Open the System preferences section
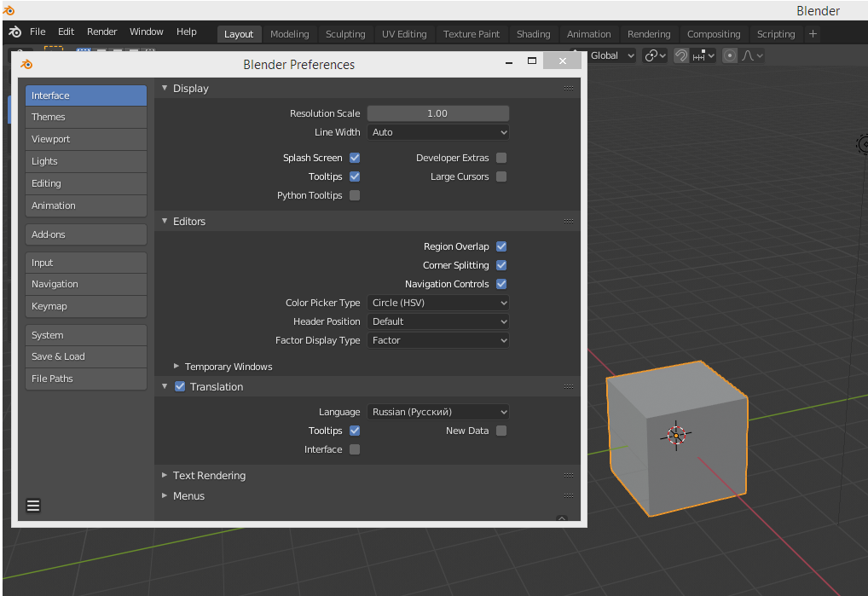This screenshot has height=596, width=868. click(86, 335)
